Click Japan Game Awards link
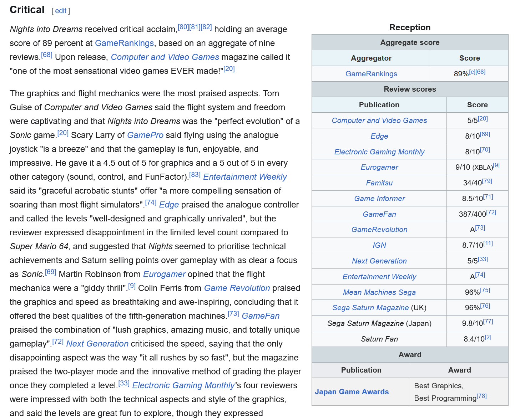The width and height of the screenshot is (515, 420). (352, 392)
